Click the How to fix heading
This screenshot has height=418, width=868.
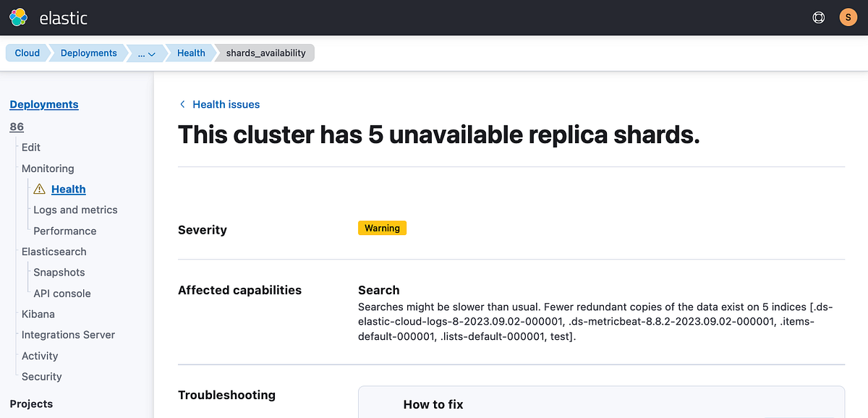[433, 404]
